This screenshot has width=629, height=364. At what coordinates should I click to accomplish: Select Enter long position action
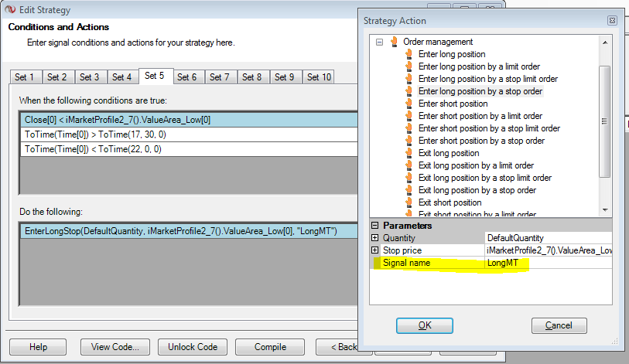coord(452,54)
